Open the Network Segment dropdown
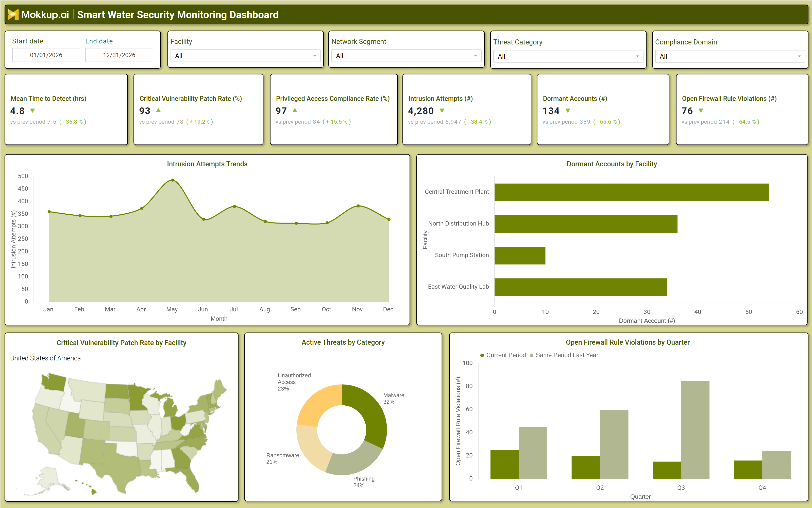This screenshot has height=508, width=812. (x=406, y=56)
